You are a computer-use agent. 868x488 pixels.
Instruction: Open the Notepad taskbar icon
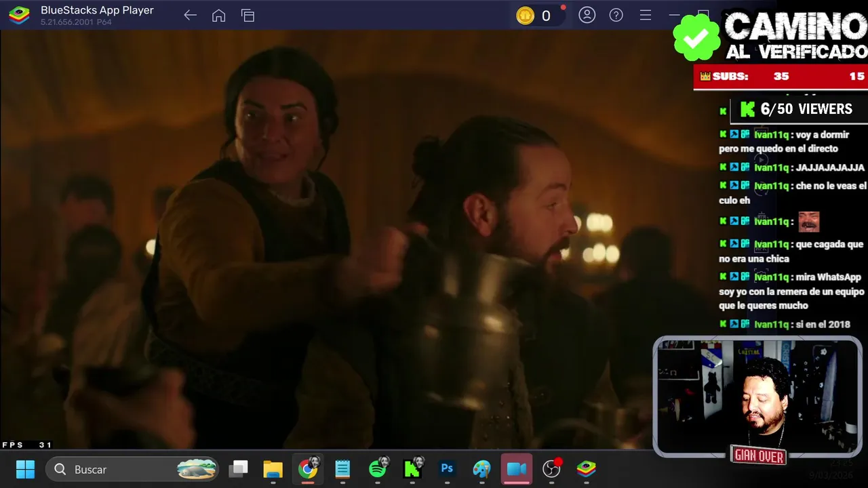point(342,468)
